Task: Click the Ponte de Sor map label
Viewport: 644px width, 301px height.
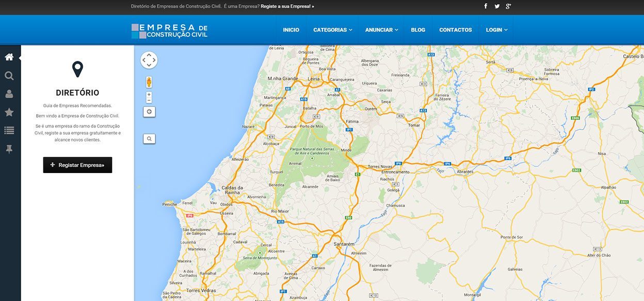Action: [512, 237]
